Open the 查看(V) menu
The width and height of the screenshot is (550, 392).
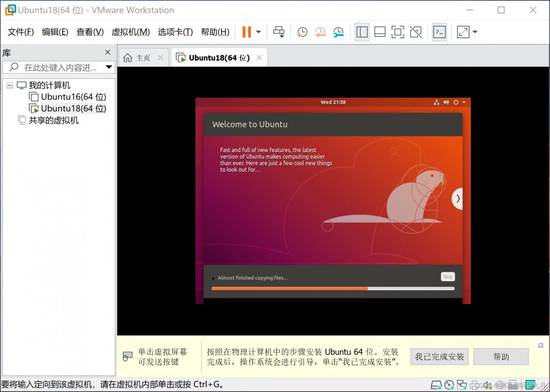pos(90,32)
